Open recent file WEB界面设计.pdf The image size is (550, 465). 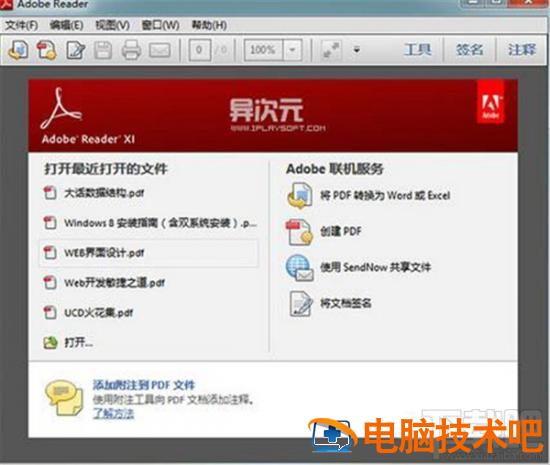point(149,253)
